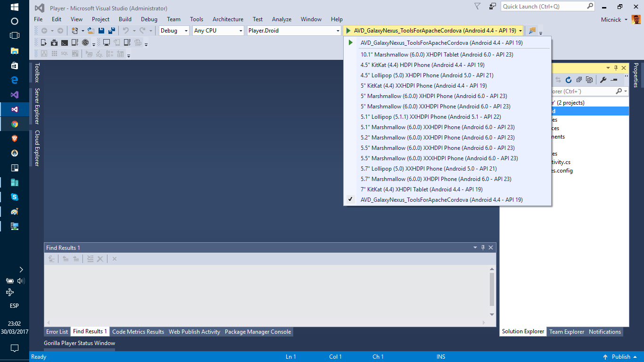Click the Micnick account avatar
644x362 pixels.
click(x=636, y=19)
